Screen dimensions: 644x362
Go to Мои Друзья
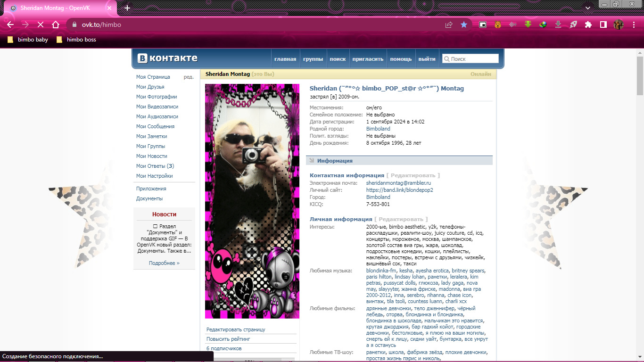[150, 87]
